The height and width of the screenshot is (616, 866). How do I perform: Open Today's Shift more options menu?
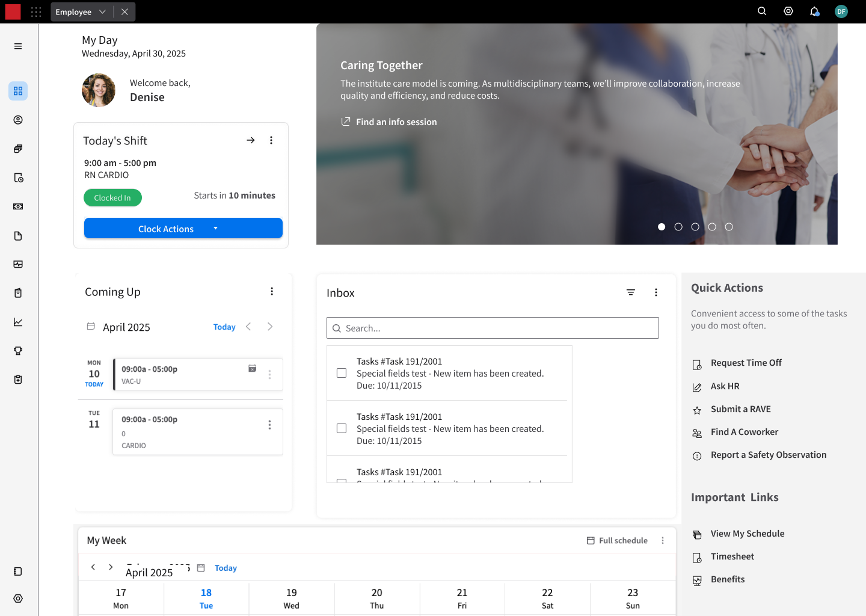pos(271,140)
